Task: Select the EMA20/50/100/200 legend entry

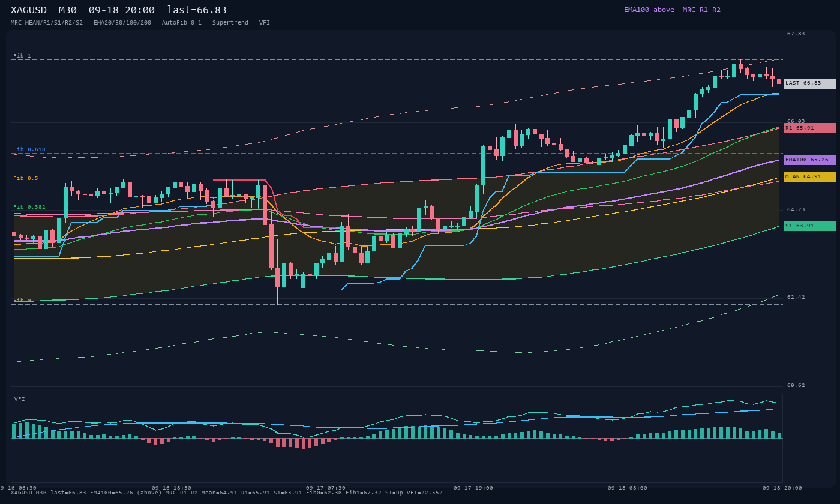Action: tap(122, 23)
